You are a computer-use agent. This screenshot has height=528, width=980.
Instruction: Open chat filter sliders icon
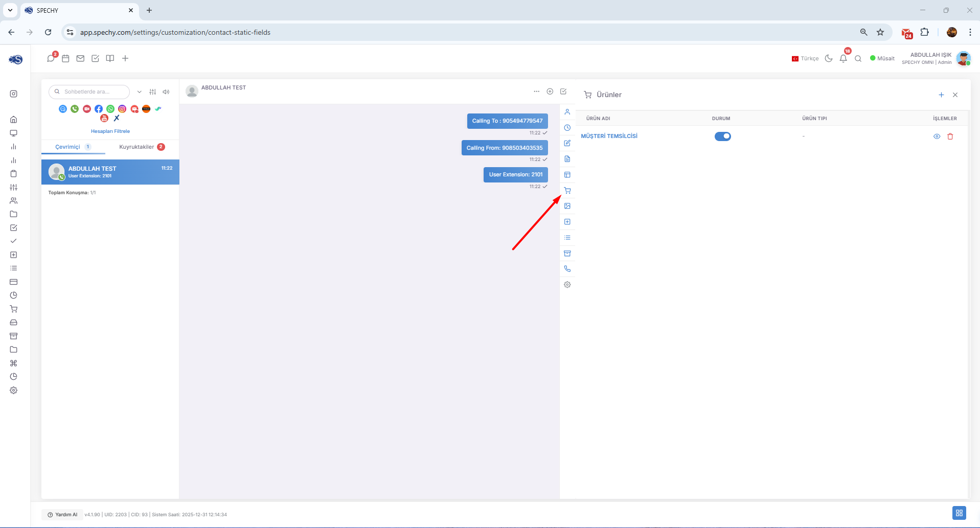tap(152, 92)
